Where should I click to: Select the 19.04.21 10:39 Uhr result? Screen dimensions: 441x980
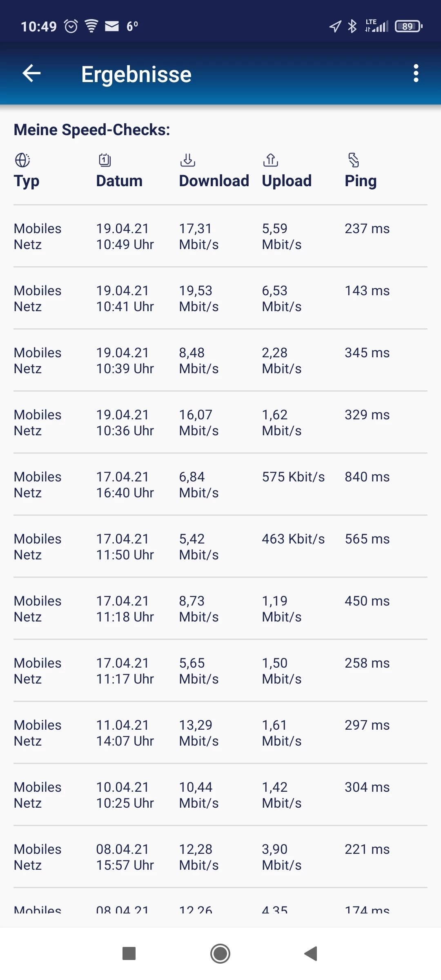click(x=220, y=361)
